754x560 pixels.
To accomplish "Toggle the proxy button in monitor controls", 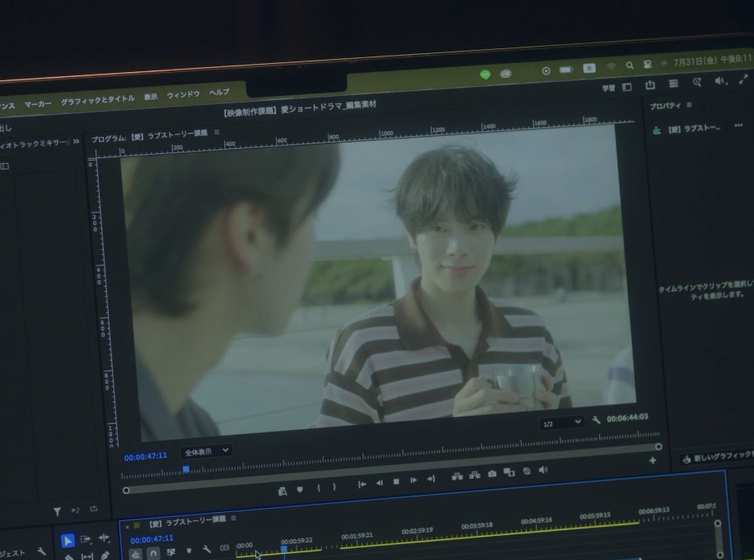I will coord(527,471).
